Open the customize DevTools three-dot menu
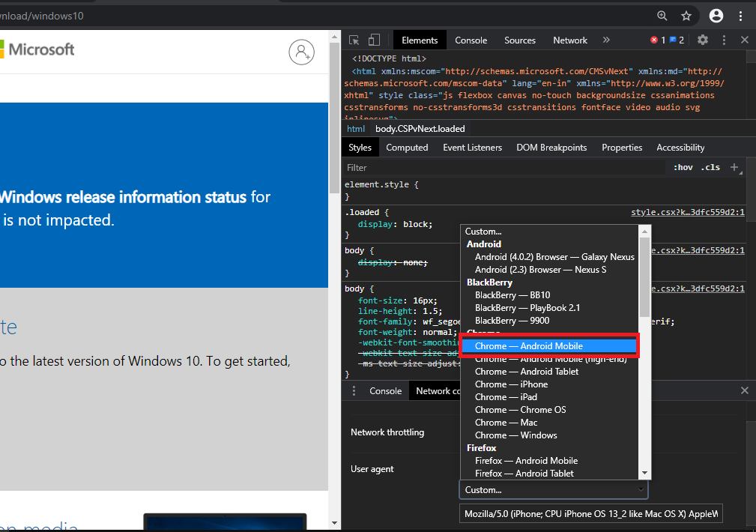Viewport: 756px width, 532px height. (723, 40)
